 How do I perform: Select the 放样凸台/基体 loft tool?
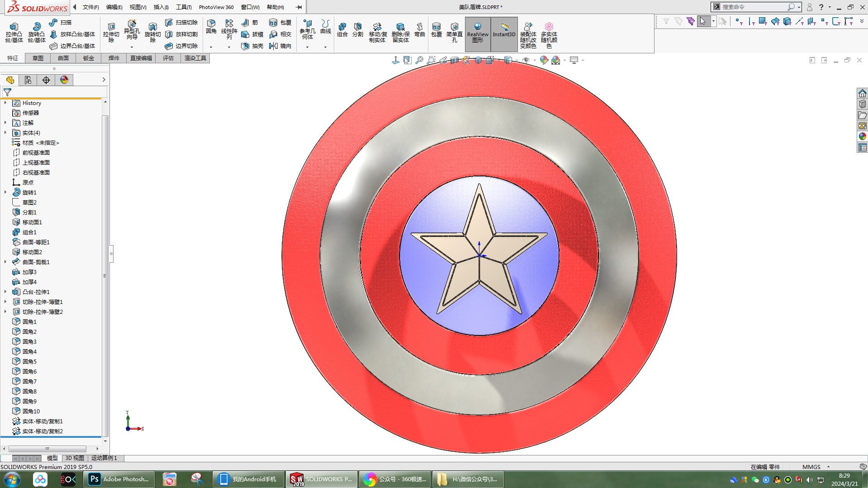coord(72,34)
